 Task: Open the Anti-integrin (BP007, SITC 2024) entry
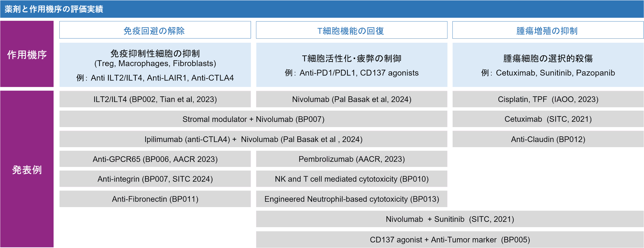coord(155,179)
